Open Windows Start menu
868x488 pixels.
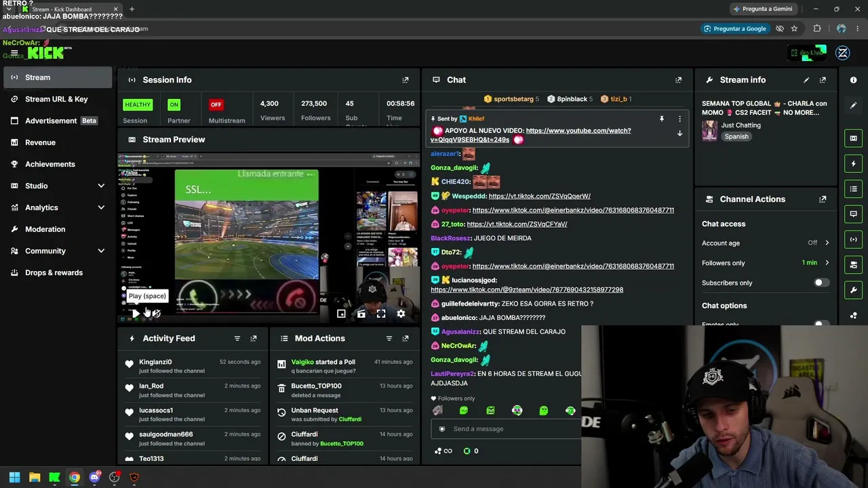tap(14, 477)
